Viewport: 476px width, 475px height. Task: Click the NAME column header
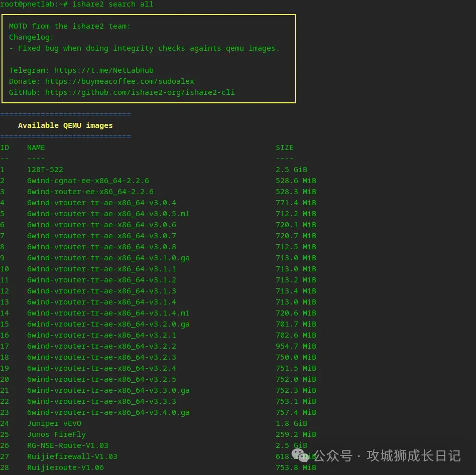pyautogui.click(x=36, y=147)
